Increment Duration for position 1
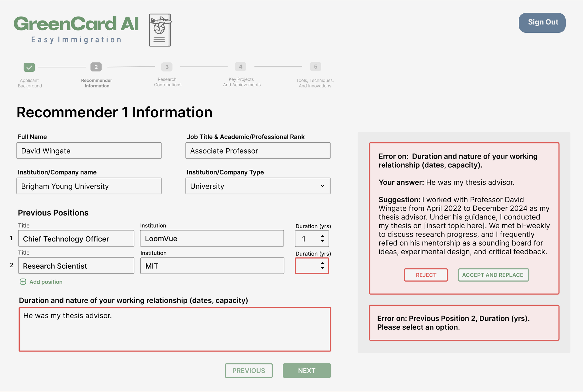The height and width of the screenshot is (392, 583). click(322, 236)
